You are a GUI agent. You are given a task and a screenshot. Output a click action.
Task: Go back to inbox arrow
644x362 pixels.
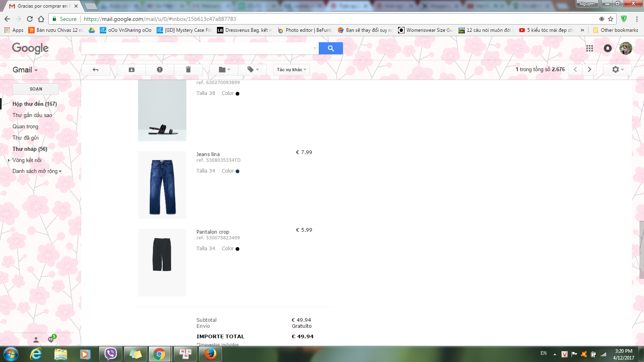(95, 70)
